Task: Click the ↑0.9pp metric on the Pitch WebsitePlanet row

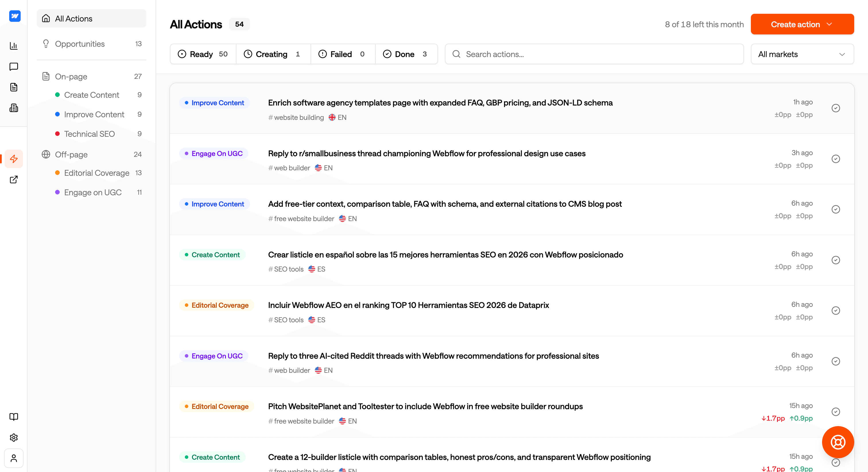Action: pos(801,418)
